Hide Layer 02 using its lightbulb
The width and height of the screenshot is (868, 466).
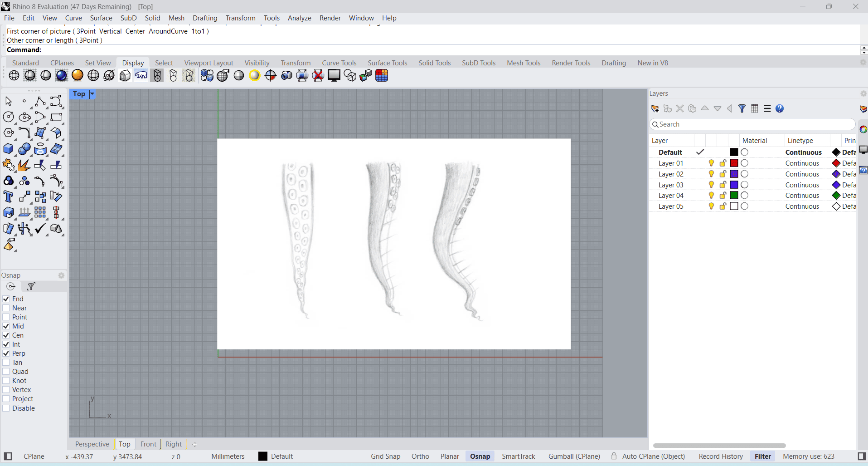pos(711,174)
